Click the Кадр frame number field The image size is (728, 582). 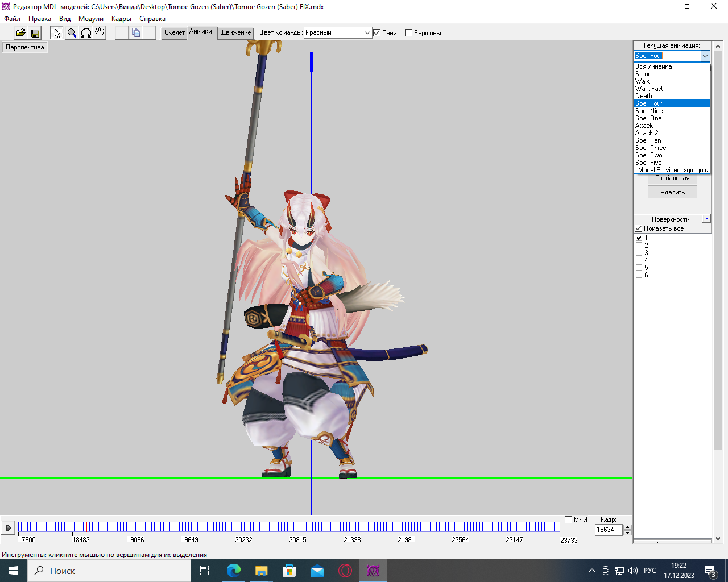(x=609, y=530)
